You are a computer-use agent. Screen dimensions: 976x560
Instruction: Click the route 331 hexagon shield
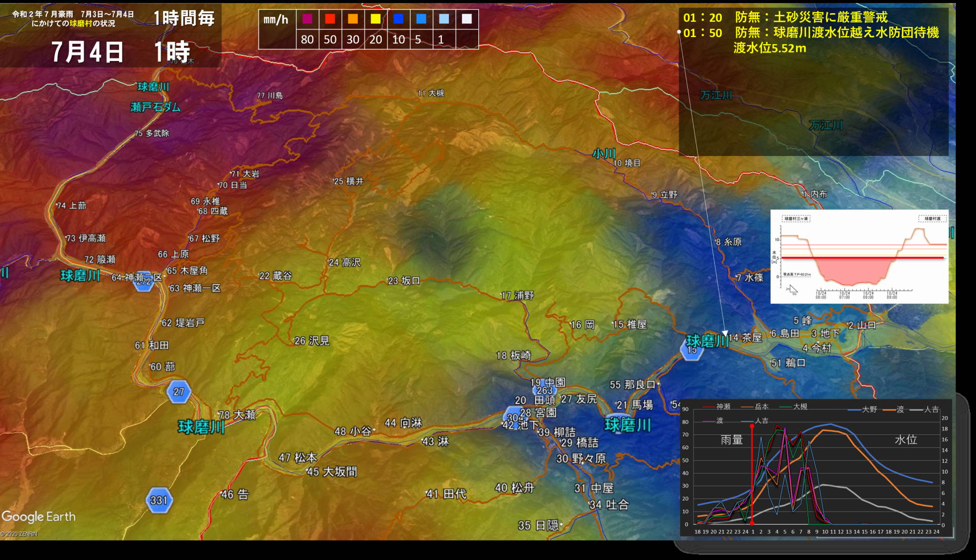coord(159,500)
